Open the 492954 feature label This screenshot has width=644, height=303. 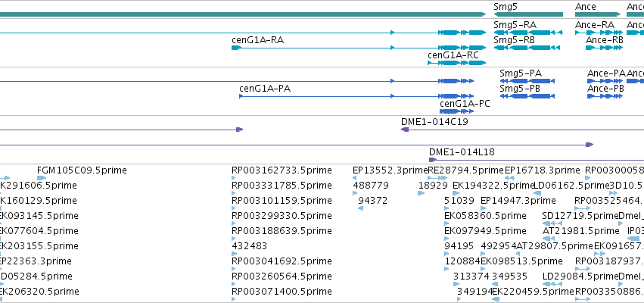499,246
